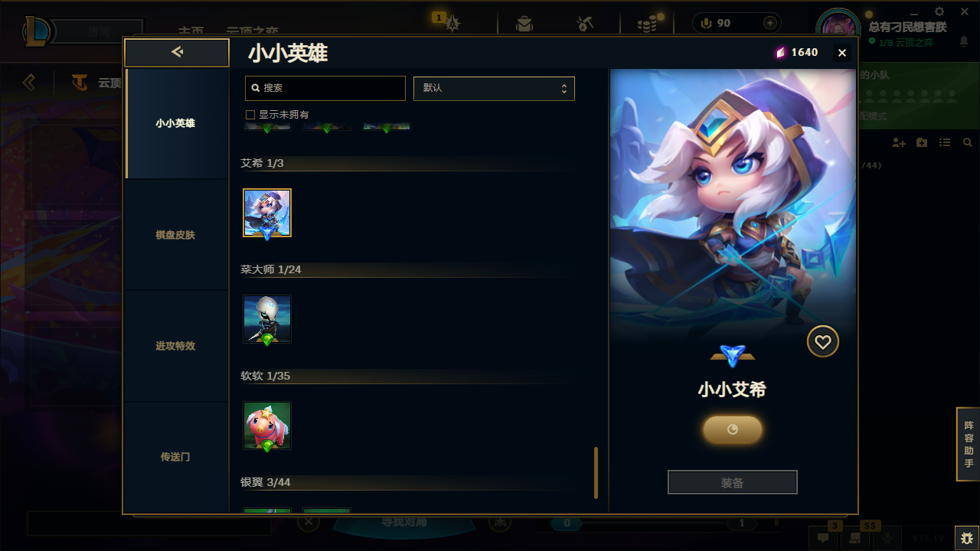
Task: Click in the 搜索 input field
Action: [325, 88]
